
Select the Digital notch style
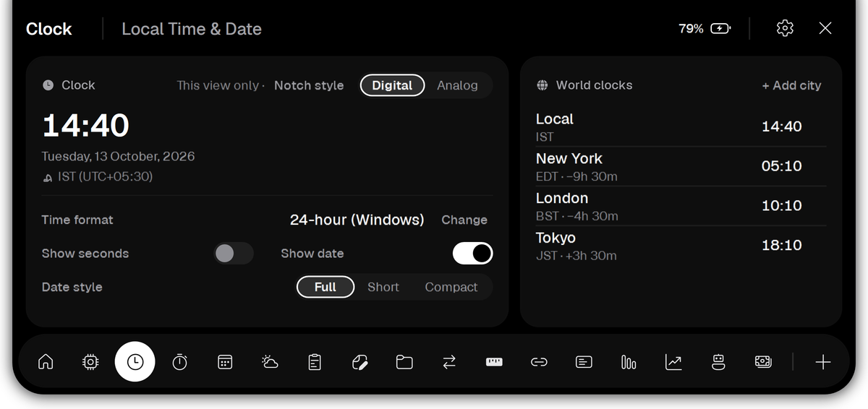pyautogui.click(x=392, y=85)
